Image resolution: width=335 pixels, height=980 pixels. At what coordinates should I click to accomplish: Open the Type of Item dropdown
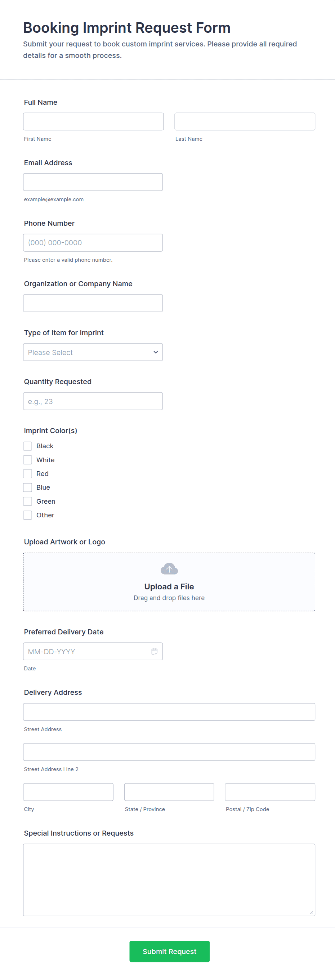[93, 352]
